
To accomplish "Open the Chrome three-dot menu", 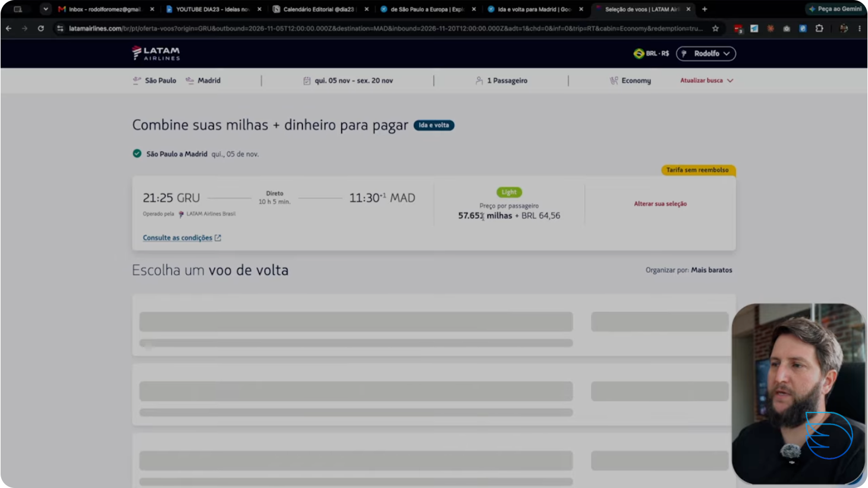I will [x=859, y=28].
